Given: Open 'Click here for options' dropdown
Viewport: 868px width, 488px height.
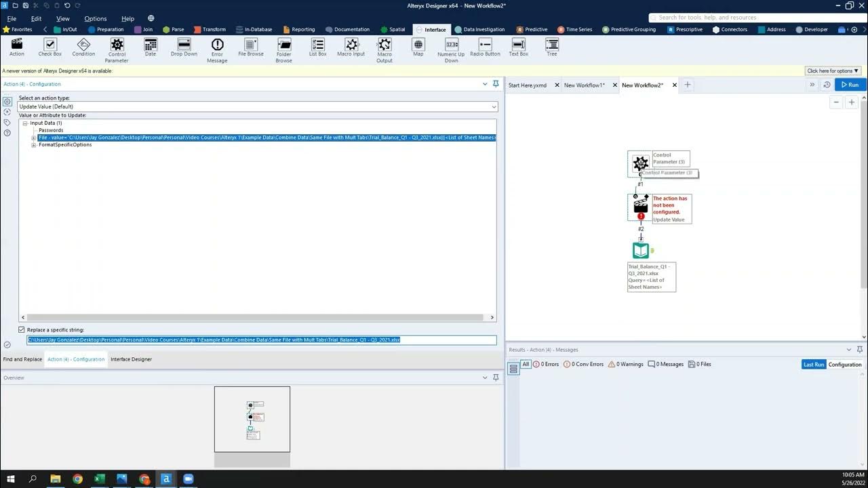Looking at the screenshot, I should tap(833, 70).
